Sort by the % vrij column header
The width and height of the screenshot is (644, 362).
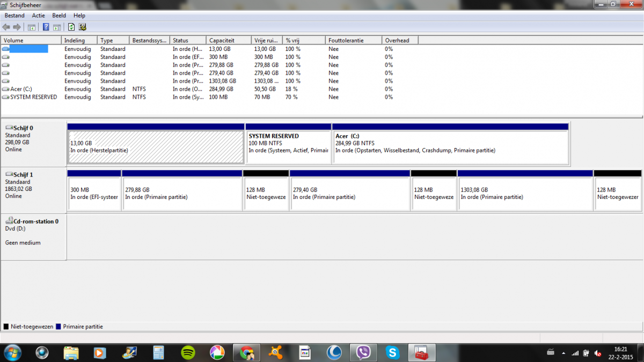coord(304,40)
